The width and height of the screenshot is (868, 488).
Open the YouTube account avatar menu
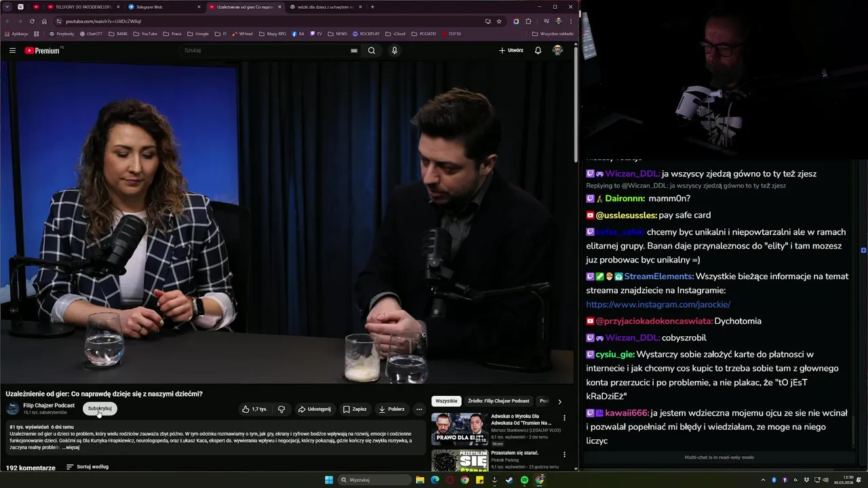coord(557,50)
